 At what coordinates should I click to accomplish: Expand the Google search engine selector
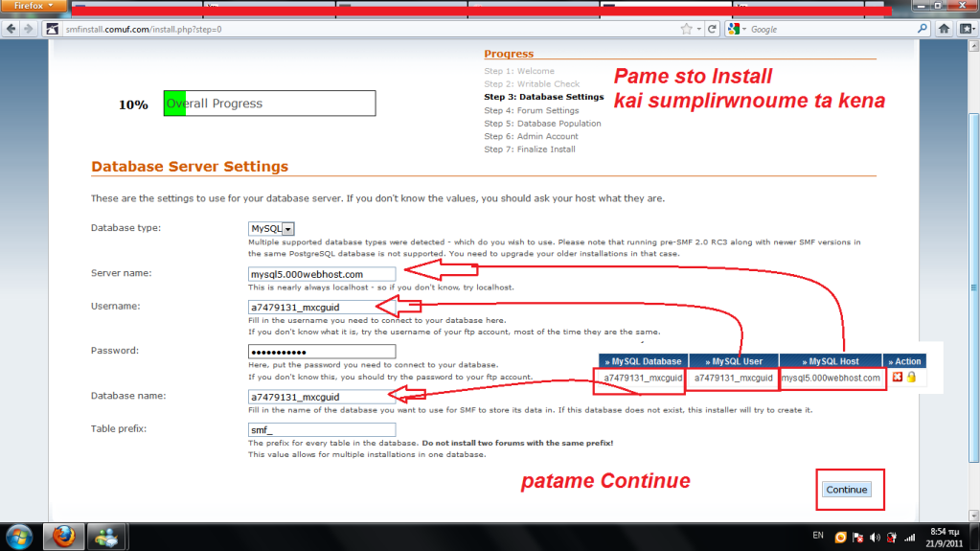coord(737,29)
